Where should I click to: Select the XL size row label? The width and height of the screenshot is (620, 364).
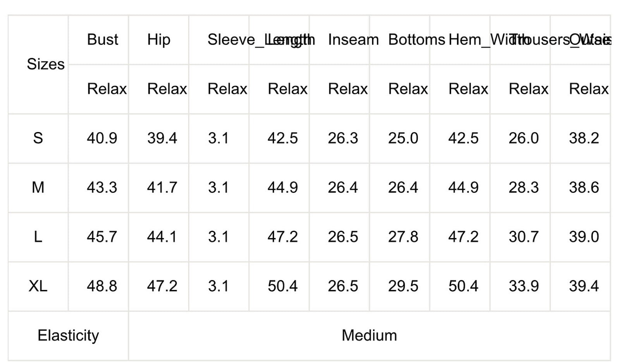[x=38, y=286]
